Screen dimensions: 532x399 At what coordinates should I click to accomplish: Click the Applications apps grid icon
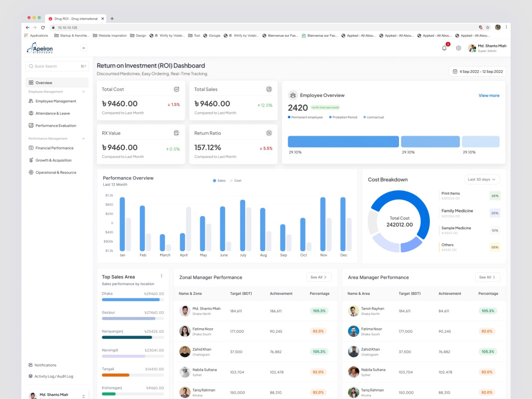(x=26, y=35)
